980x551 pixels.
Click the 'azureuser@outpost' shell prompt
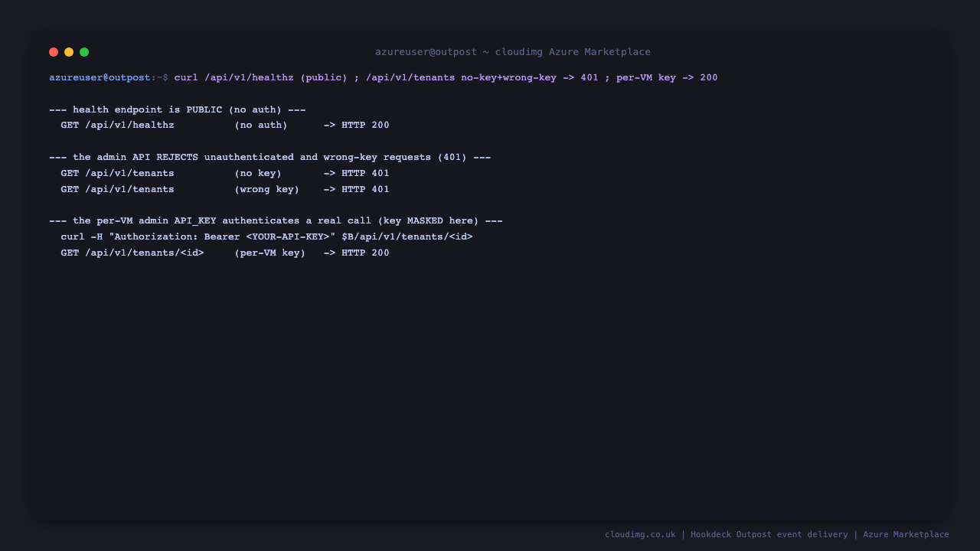(100, 77)
